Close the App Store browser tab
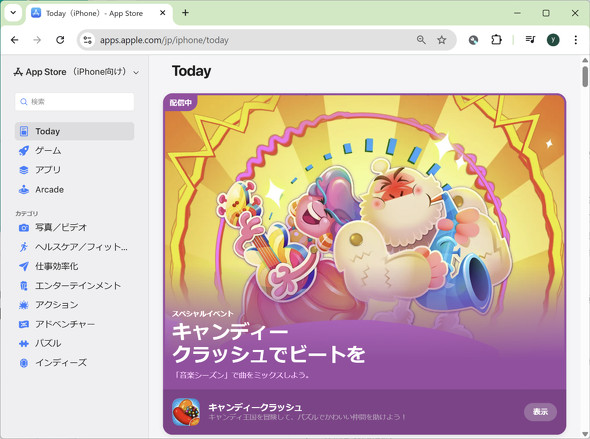The height and width of the screenshot is (439, 590). click(163, 13)
